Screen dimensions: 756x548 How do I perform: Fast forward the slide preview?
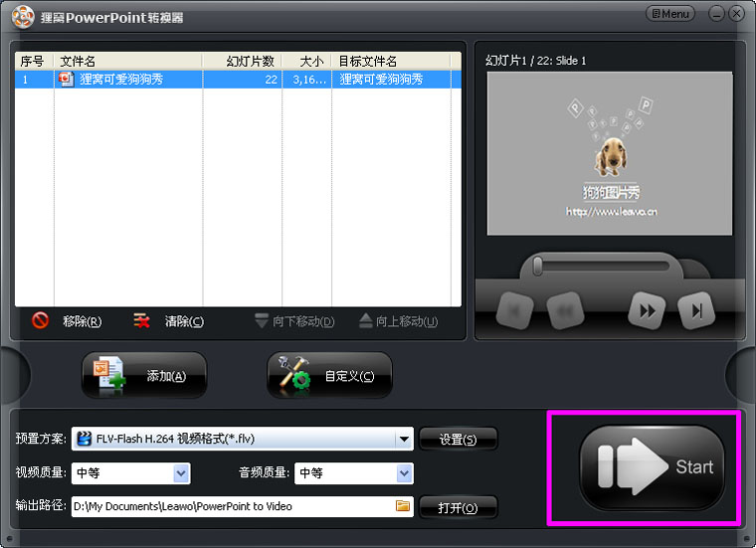647,311
